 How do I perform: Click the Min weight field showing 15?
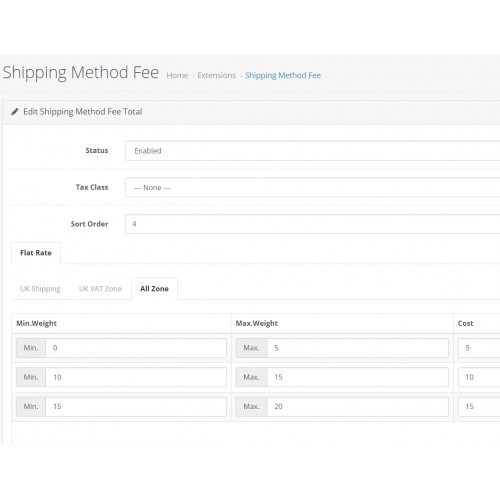[x=136, y=407]
